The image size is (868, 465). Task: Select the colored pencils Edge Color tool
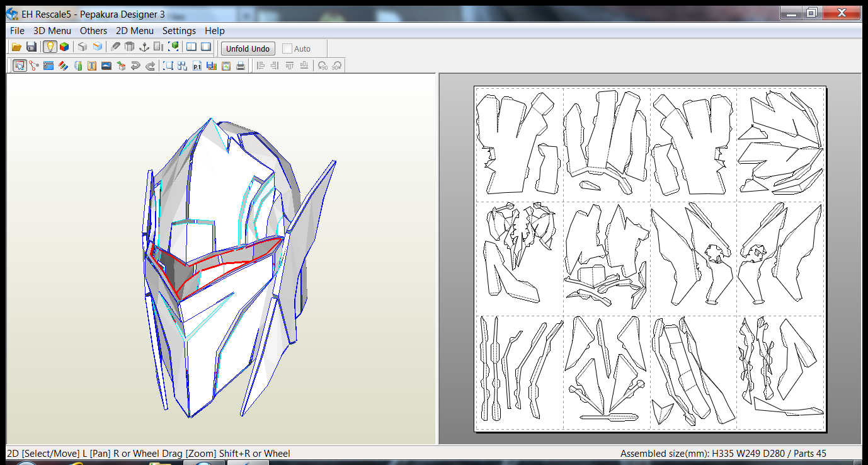(x=63, y=66)
